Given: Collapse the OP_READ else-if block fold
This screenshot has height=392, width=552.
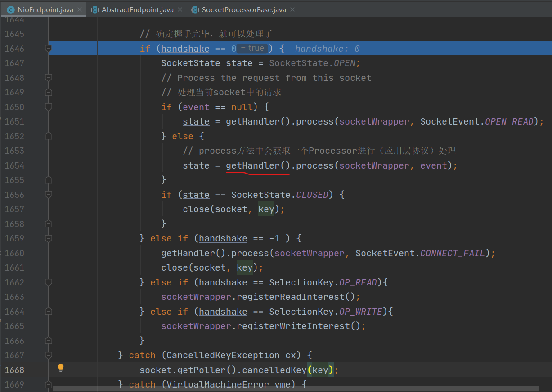Looking at the screenshot, I should click(49, 282).
